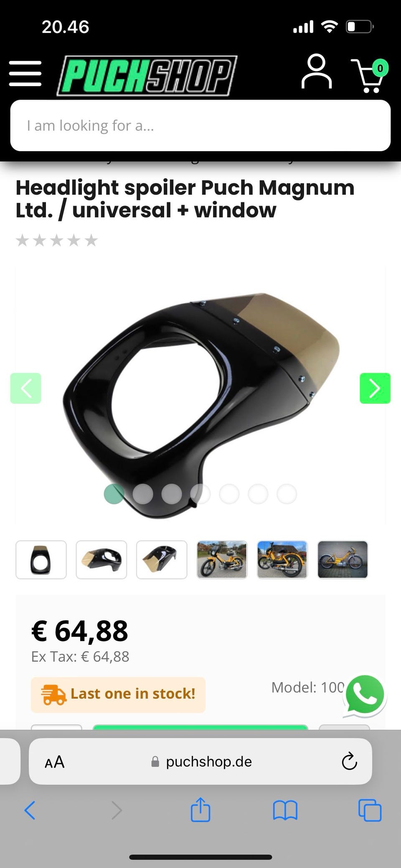
Task: Select the second carousel dot
Action: coord(143,494)
